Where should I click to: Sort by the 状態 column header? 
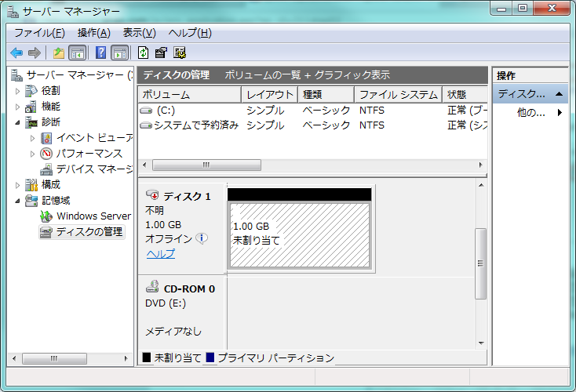(465, 95)
